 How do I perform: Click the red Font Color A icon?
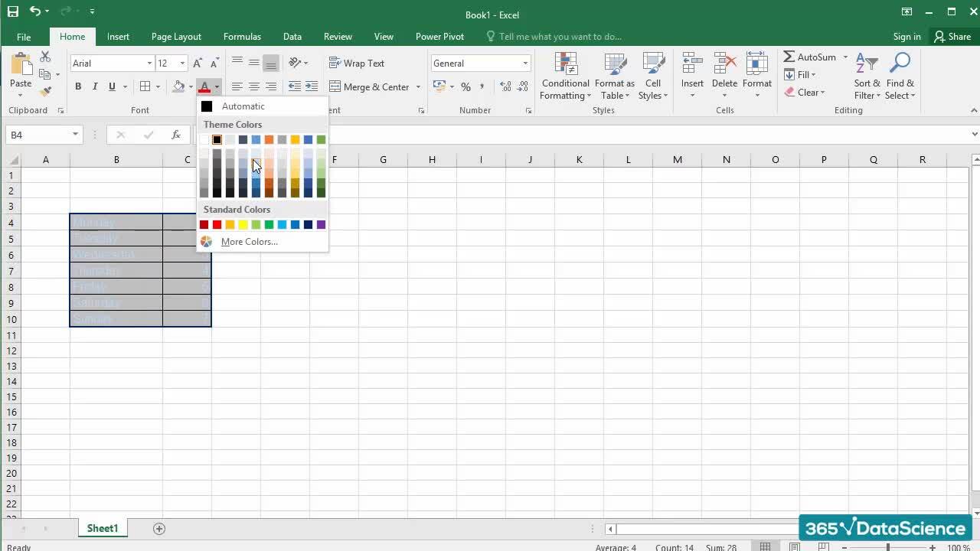(x=204, y=86)
